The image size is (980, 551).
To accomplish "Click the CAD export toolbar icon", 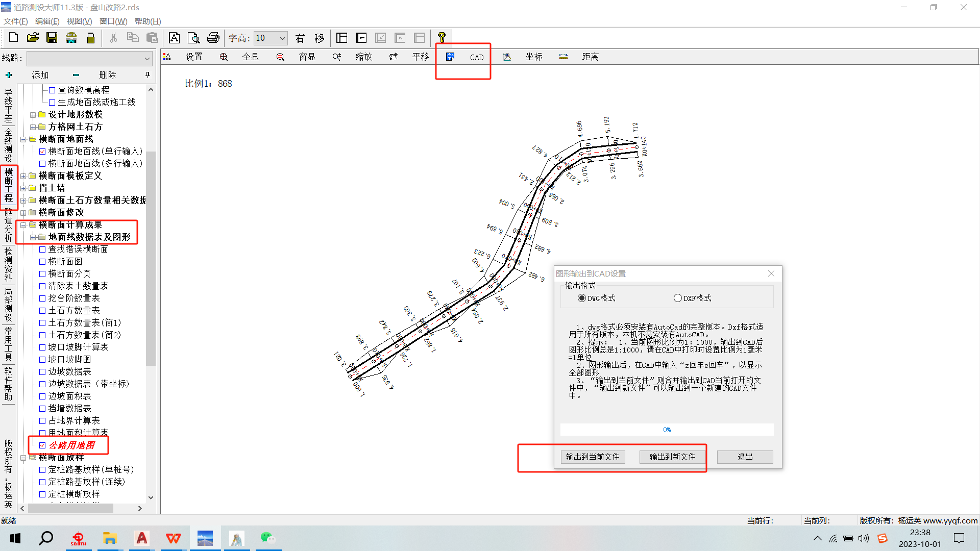I will [450, 57].
